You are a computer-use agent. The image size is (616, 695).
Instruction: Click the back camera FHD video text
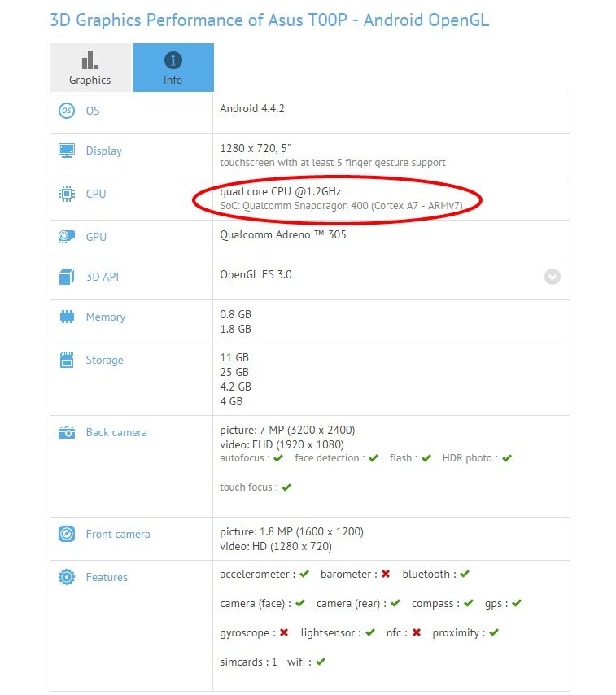coord(282,444)
